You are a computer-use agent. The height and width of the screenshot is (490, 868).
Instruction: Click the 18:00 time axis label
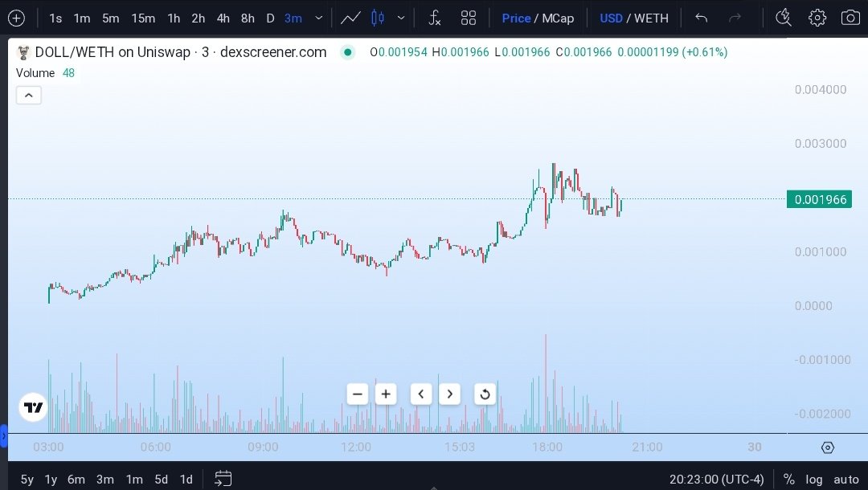point(547,447)
